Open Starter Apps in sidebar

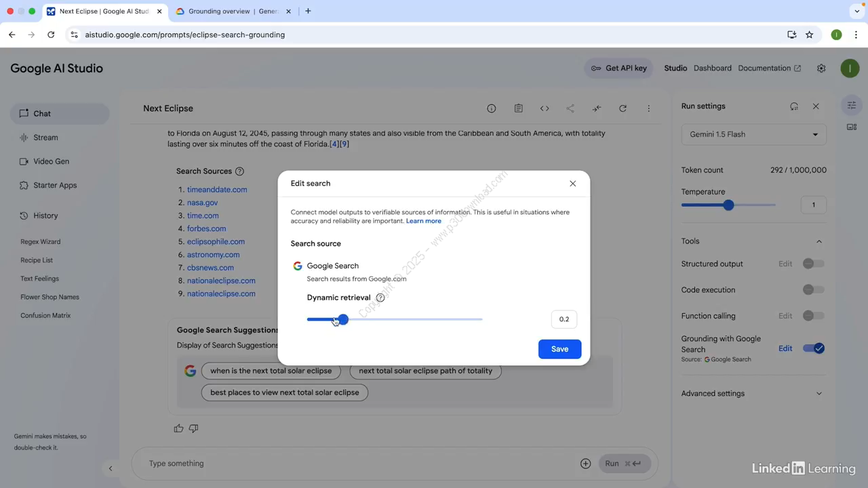click(55, 185)
